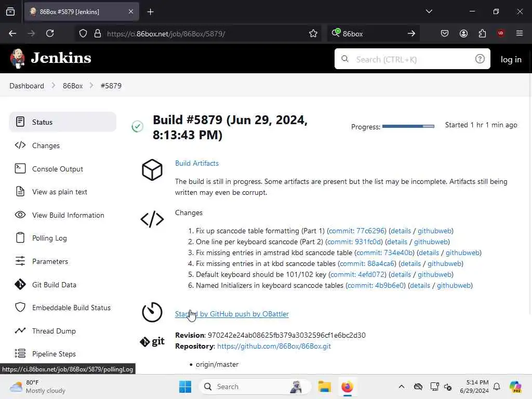Reload the page with refresh icon

click(x=50, y=33)
